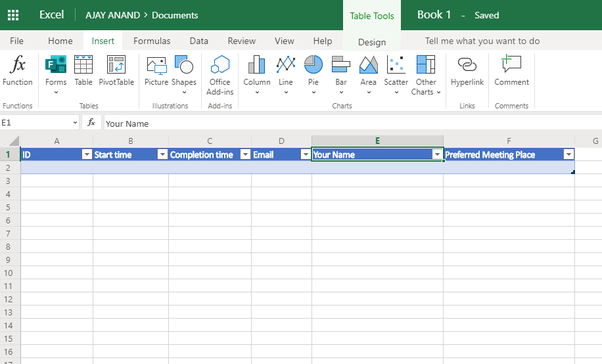
Task: Select row 5 header
Action: (8, 207)
